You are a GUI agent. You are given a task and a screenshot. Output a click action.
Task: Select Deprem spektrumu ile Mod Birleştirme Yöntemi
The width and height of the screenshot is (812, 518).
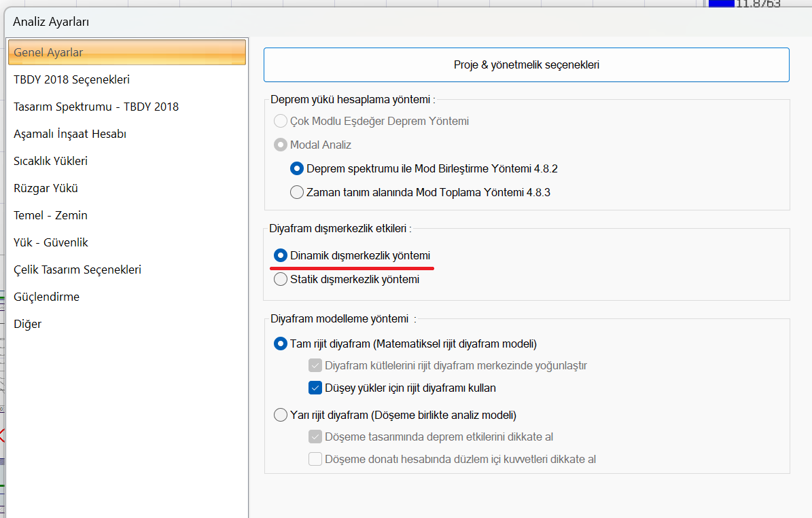coord(297,168)
